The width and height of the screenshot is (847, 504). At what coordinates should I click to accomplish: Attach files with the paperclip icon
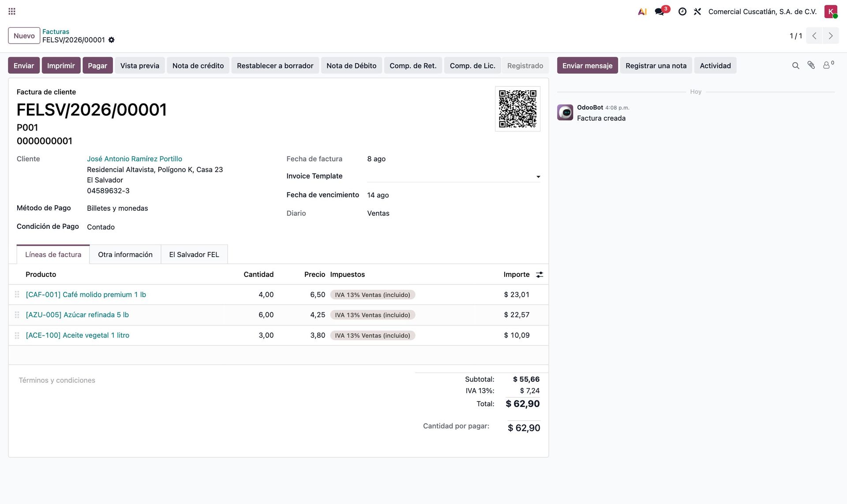click(811, 65)
